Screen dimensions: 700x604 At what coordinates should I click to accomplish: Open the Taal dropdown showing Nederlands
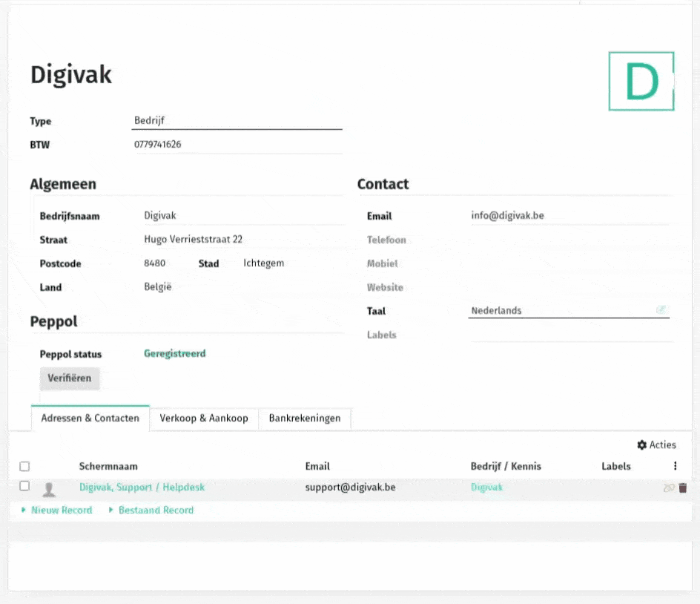568,310
